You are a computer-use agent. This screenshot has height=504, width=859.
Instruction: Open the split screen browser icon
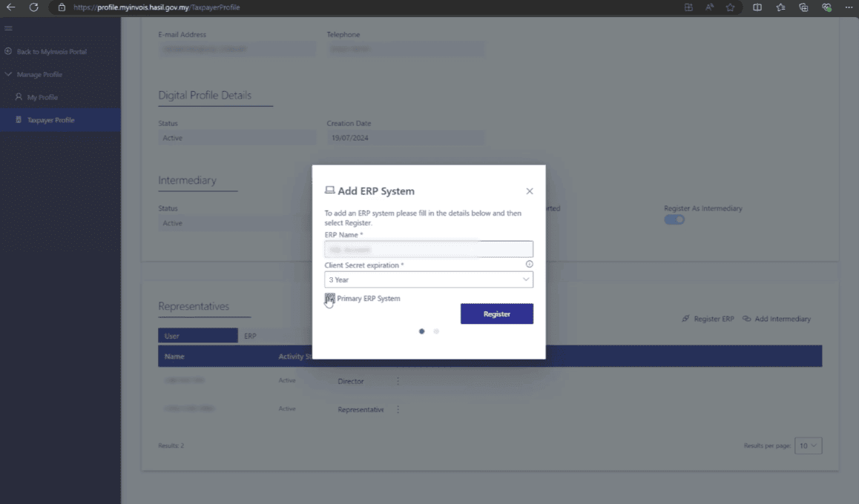[x=757, y=7]
